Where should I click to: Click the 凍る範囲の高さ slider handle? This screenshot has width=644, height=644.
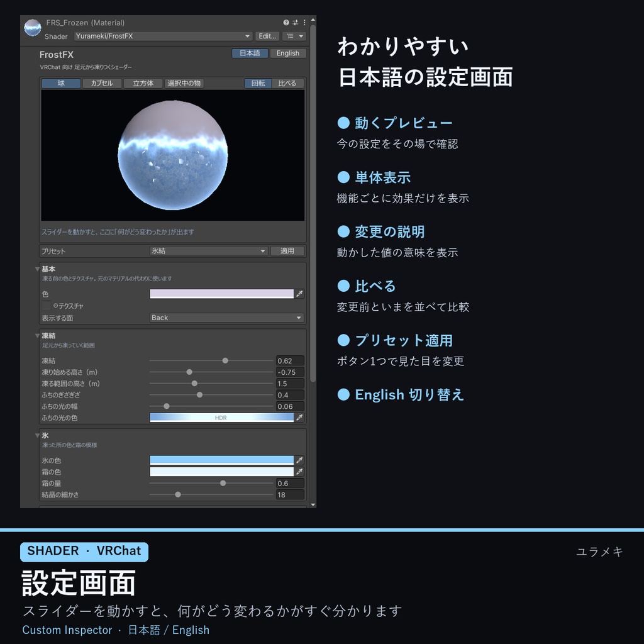click(x=194, y=384)
